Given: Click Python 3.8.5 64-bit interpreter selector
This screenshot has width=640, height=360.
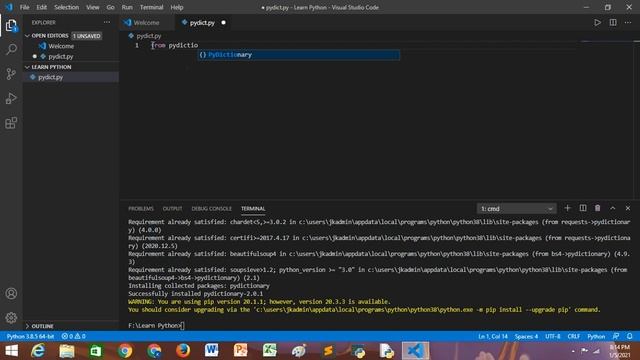Looking at the screenshot, I should tap(30, 336).
